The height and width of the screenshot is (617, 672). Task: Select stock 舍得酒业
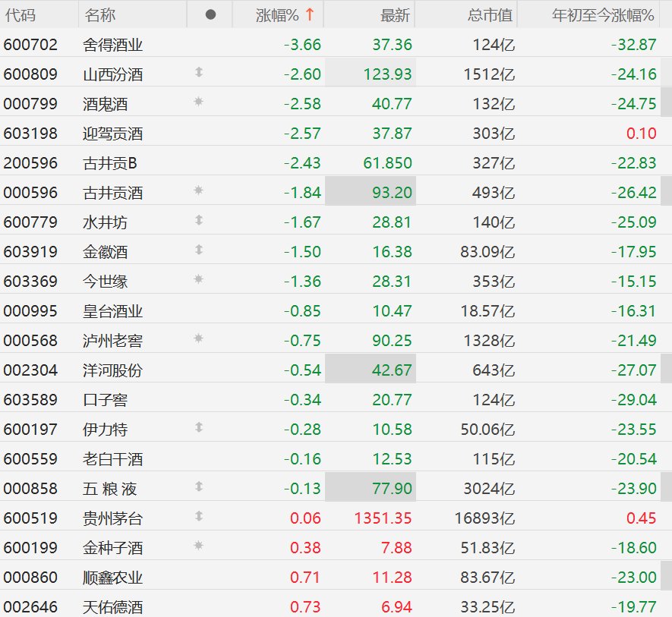[112, 45]
